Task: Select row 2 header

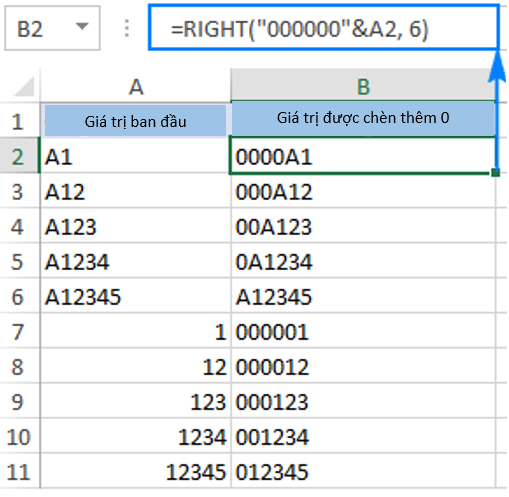Action: click(19, 156)
